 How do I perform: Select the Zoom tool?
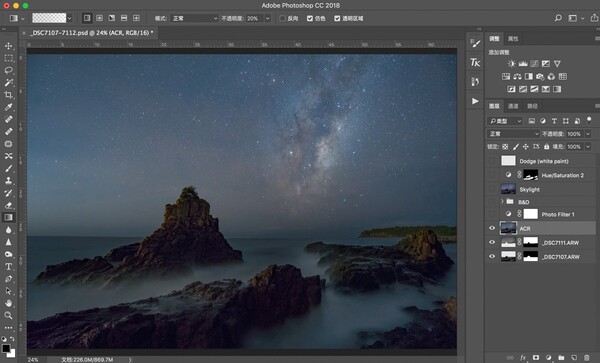pyautogui.click(x=8, y=316)
